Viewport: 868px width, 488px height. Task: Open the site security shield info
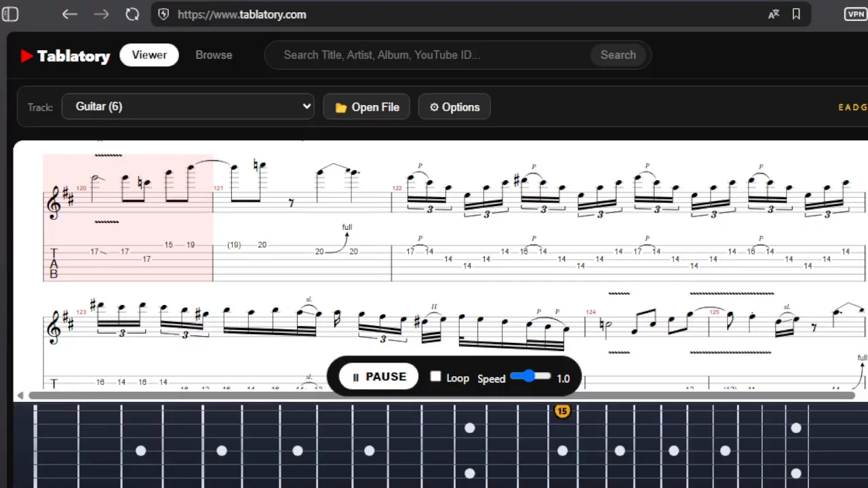tap(163, 14)
